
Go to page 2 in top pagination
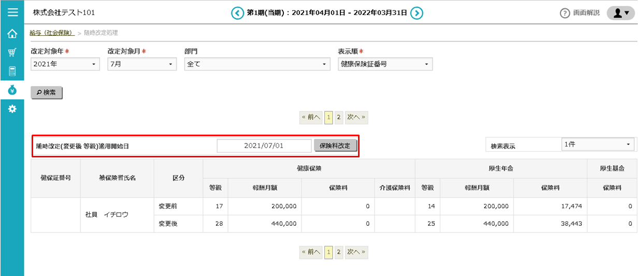pyautogui.click(x=339, y=118)
